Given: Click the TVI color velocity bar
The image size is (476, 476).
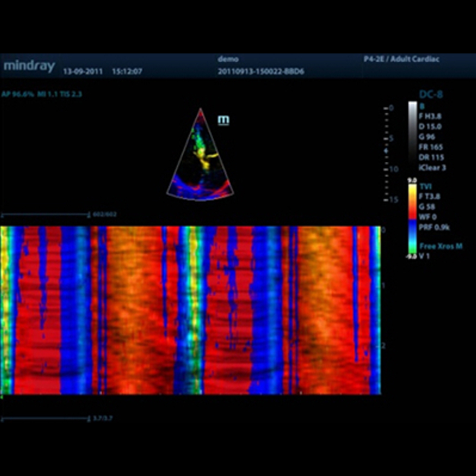Looking at the screenshot, I should [411, 218].
